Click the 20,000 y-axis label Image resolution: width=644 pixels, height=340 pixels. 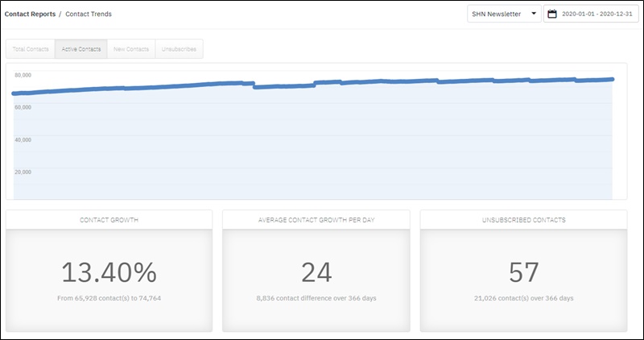click(23, 172)
